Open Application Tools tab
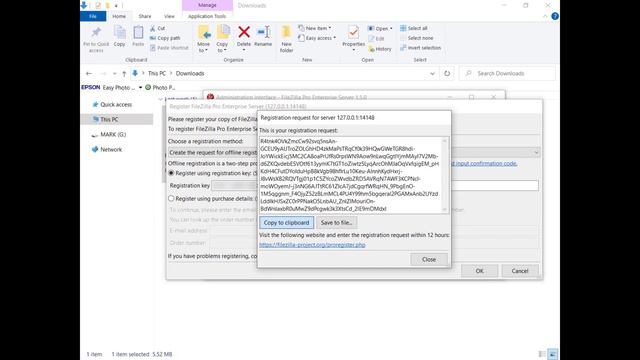The height and width of the screenshot is (360, 640). point(207,16)
